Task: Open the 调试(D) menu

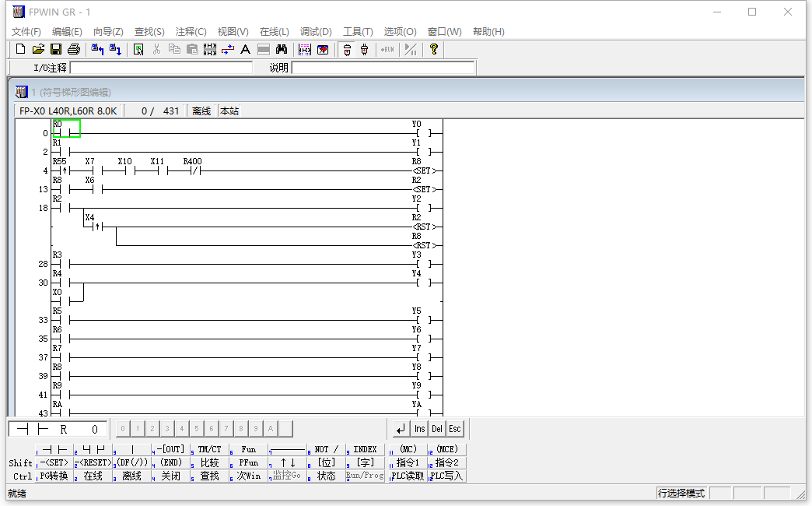Action: pos(316,32)
